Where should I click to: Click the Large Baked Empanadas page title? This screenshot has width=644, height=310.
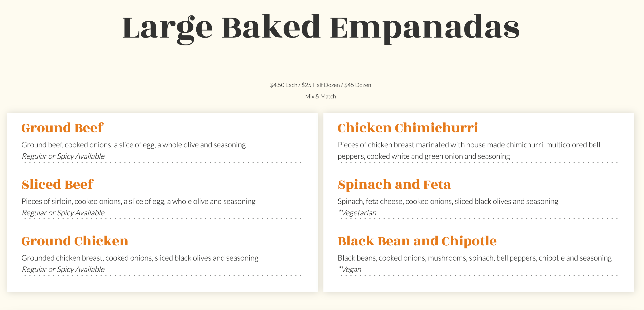[x=321, y=27]
